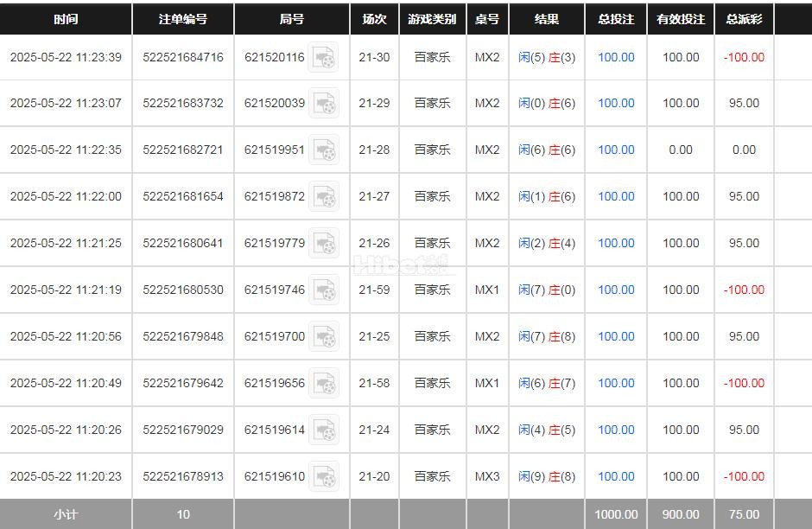The width and height of the screenshot is (812, 529).
Task: Click the 总派彩 column header
Action: (744, 19)
